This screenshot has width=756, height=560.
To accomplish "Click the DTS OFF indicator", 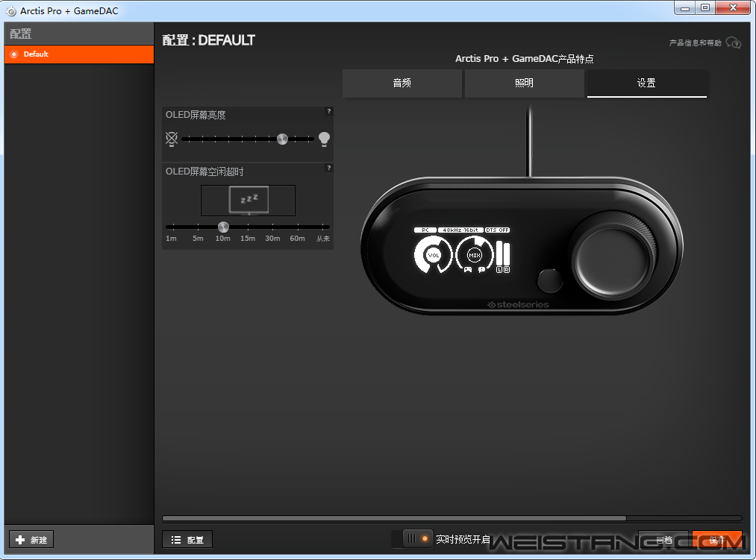I will coord(497,230).
